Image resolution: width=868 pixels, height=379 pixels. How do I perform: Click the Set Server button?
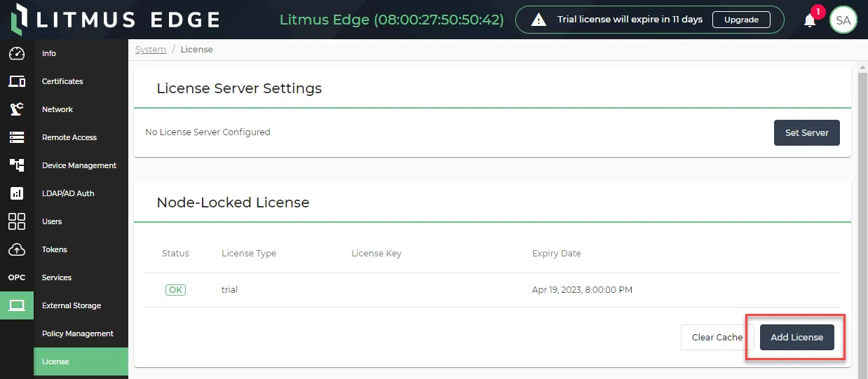807,132
